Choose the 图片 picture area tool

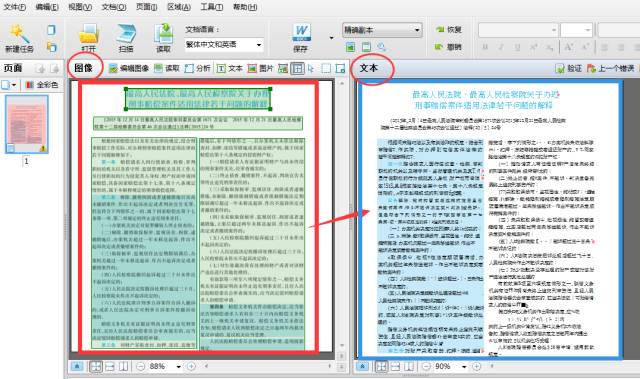[x=260, y=68]
